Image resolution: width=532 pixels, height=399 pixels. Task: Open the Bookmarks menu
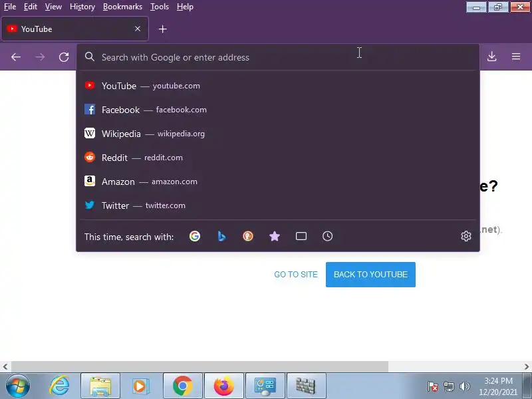[x=122, y=7]
